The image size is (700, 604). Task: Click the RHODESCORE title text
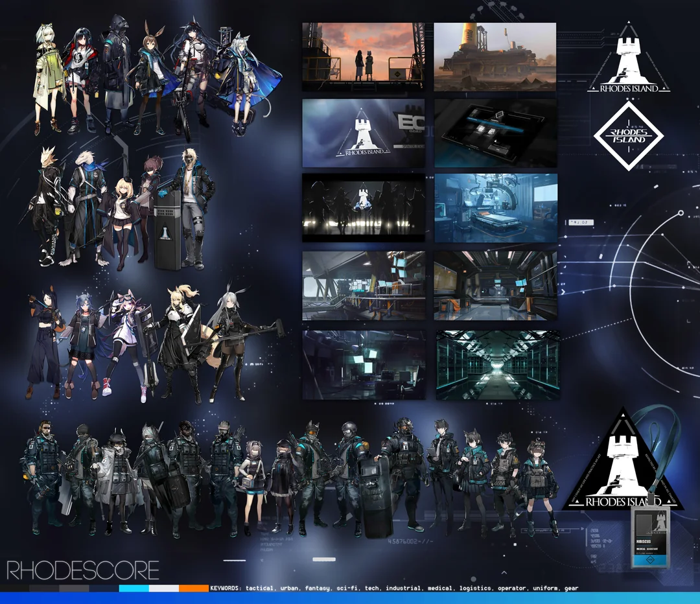coord(83,570)
